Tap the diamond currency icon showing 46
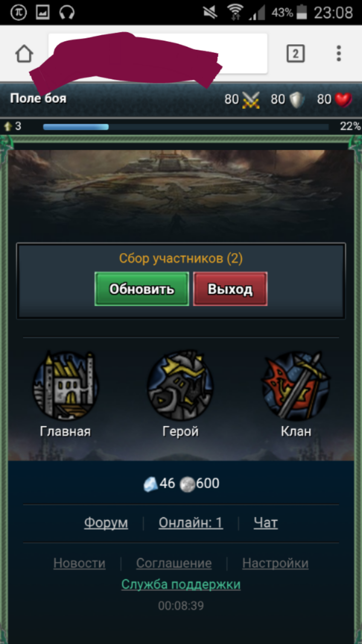 pyautogui.click(x=150, y=484)
